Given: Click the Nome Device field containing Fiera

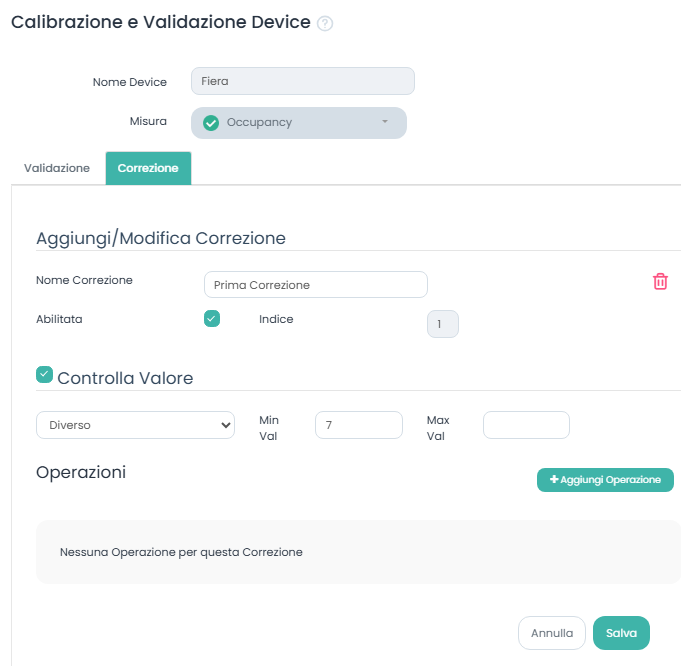Looking at the screenshot, I should [302, 82].
